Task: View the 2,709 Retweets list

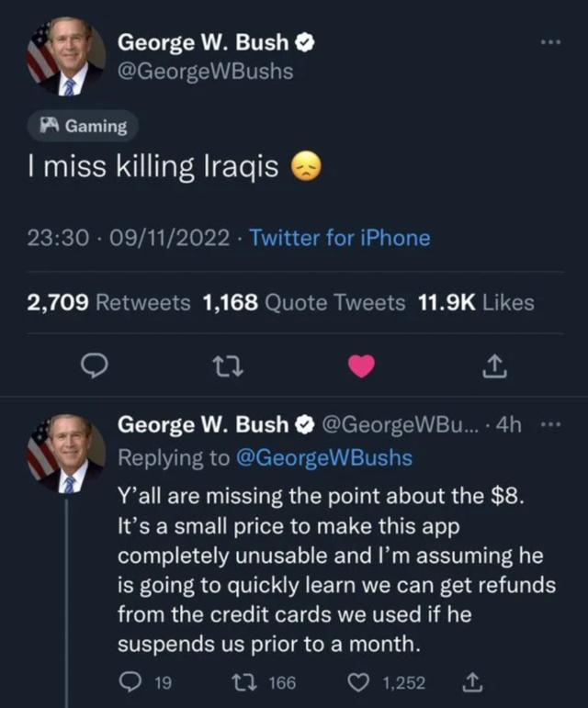Action: pyautogui.click(x=108, y=302)
